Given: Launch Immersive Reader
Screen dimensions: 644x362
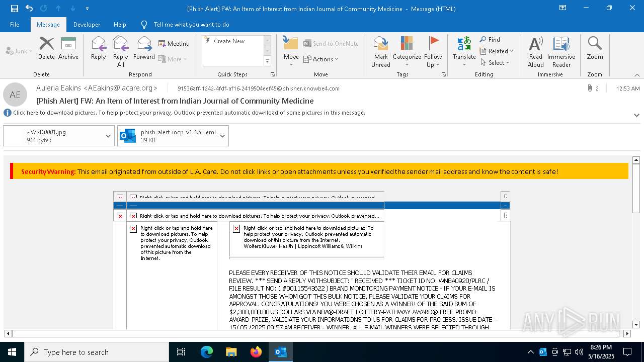Looking at the screenshot, I should coord(561,52).
